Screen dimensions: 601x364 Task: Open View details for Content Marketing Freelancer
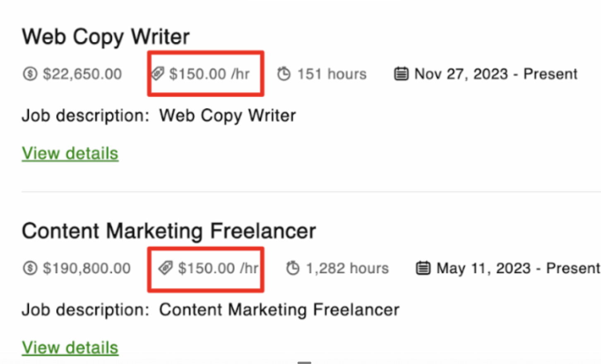click(x=70, y=348)
